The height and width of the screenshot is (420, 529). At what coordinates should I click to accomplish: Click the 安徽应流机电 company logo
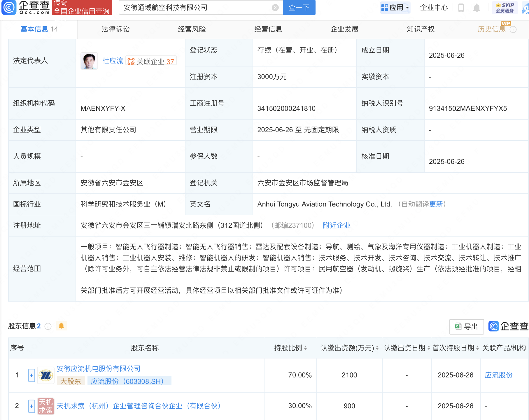46,375
